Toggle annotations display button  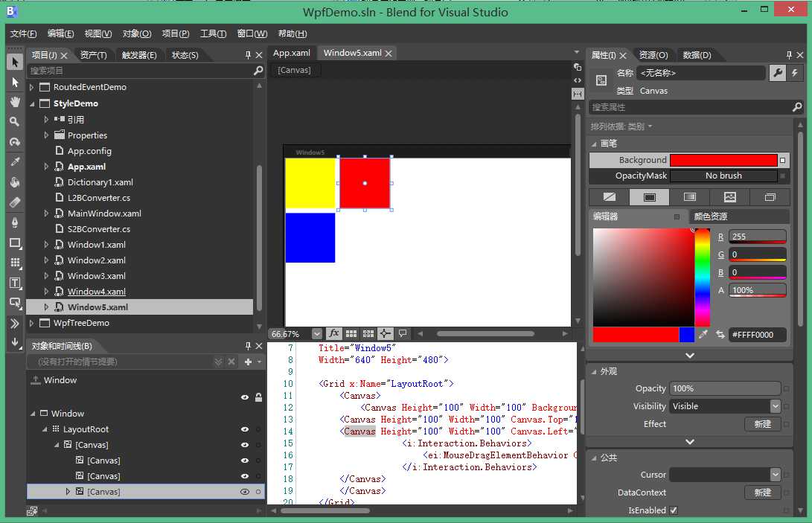tap(403, 333)
